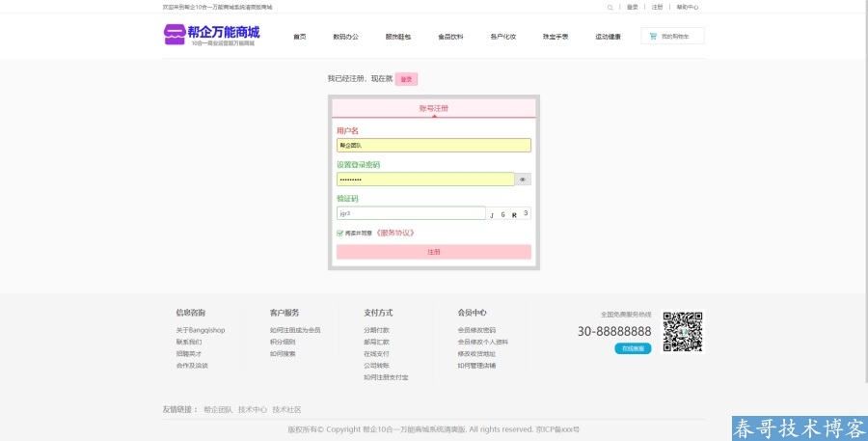Open the 食品饮料 category

[x=450, y=37]
